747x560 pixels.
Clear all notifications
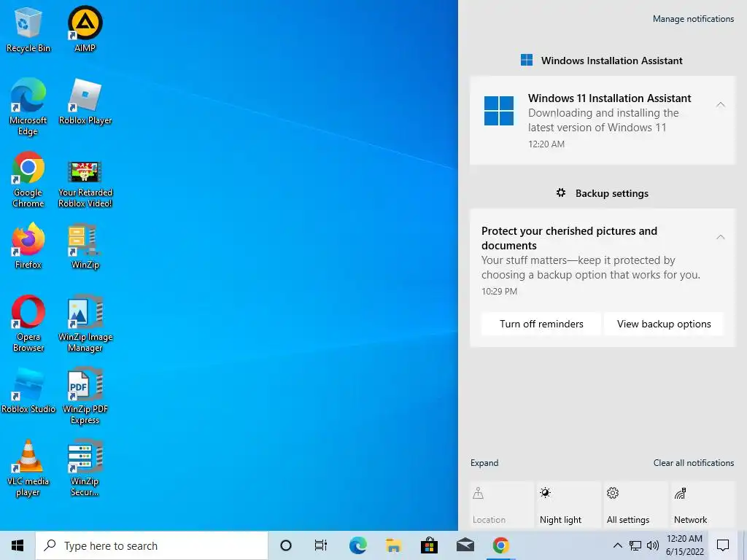[694, 463]
